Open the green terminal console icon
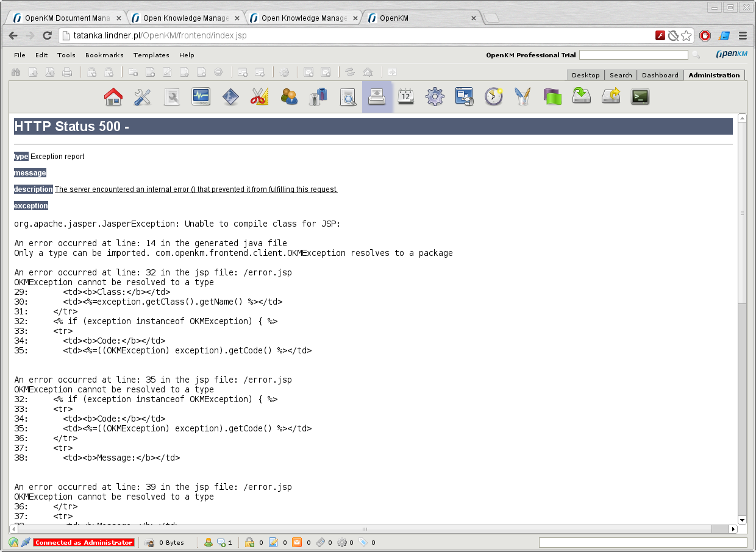The width and height of the screenshot is (756, 552). pyautogui.click(x=640, y=97)
